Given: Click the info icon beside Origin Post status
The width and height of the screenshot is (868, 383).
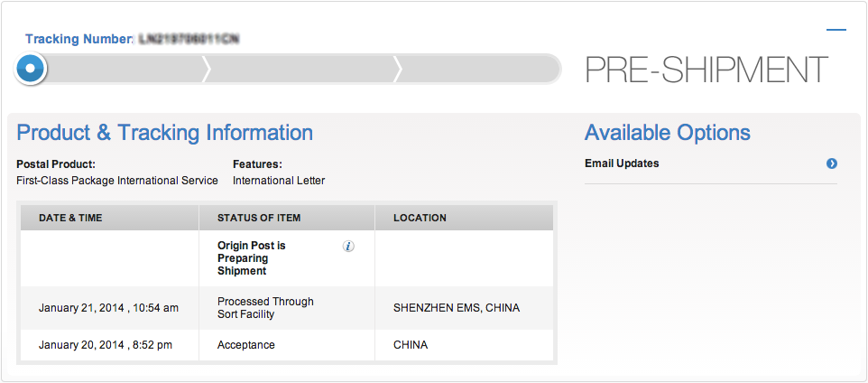Looking at the screenshot, I should 348,247.
